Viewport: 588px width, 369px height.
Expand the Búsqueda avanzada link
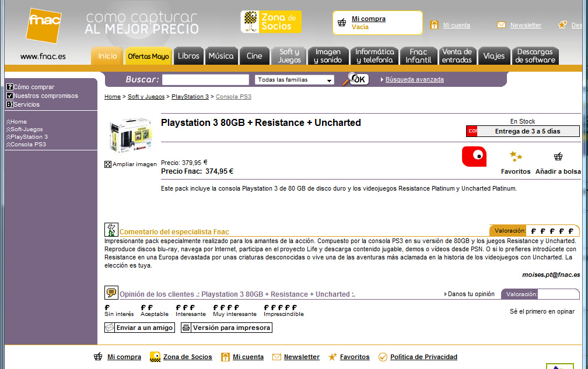click(x=414, y=79)
